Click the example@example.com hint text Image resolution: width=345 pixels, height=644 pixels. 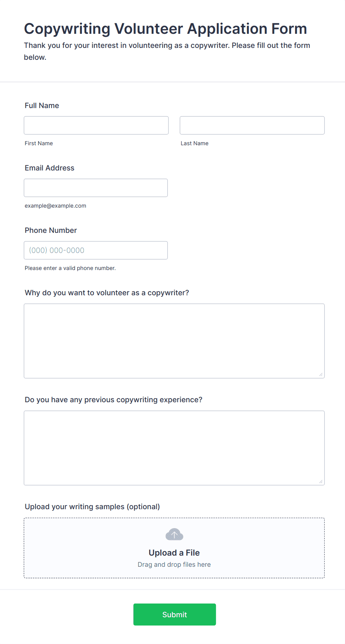pyautogui.click(x=55, y=206)
